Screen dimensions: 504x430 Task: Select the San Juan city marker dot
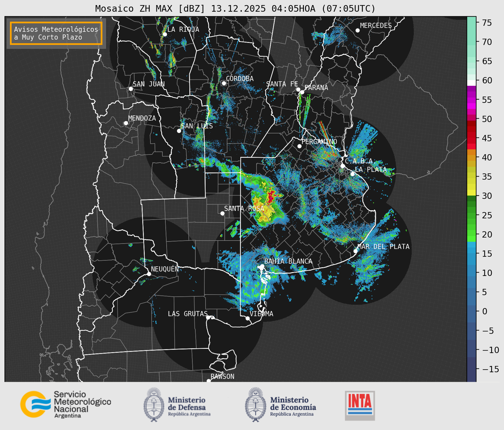coord(131,89)
